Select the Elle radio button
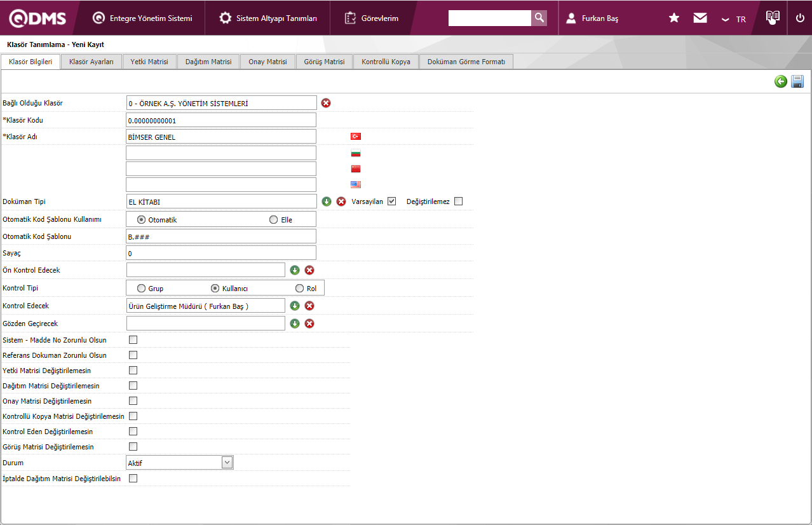The height and width of the screenshot is (525, 812). pos(274,220)
